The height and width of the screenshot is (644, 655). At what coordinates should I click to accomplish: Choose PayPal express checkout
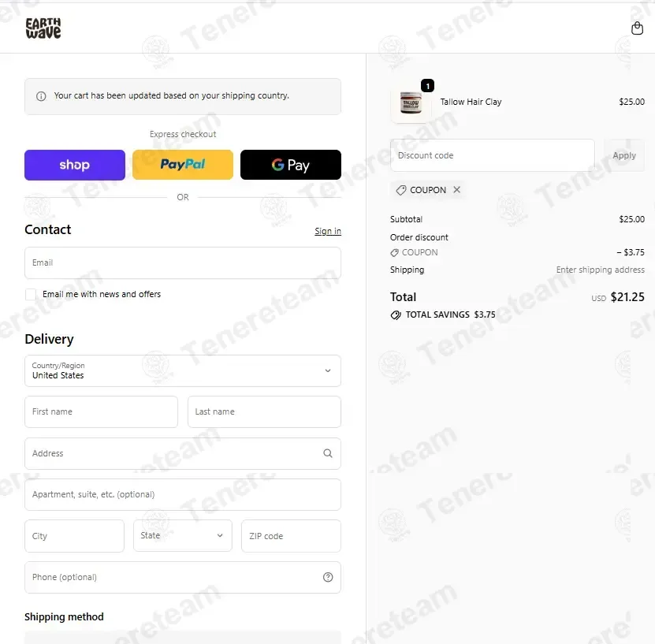pos(183,165)
